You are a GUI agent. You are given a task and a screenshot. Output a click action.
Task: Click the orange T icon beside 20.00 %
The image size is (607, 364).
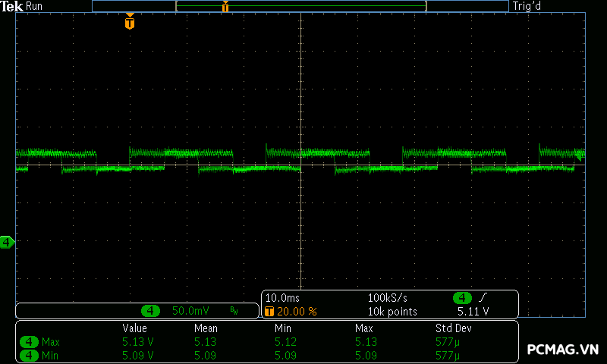click(x=269, y=312)
